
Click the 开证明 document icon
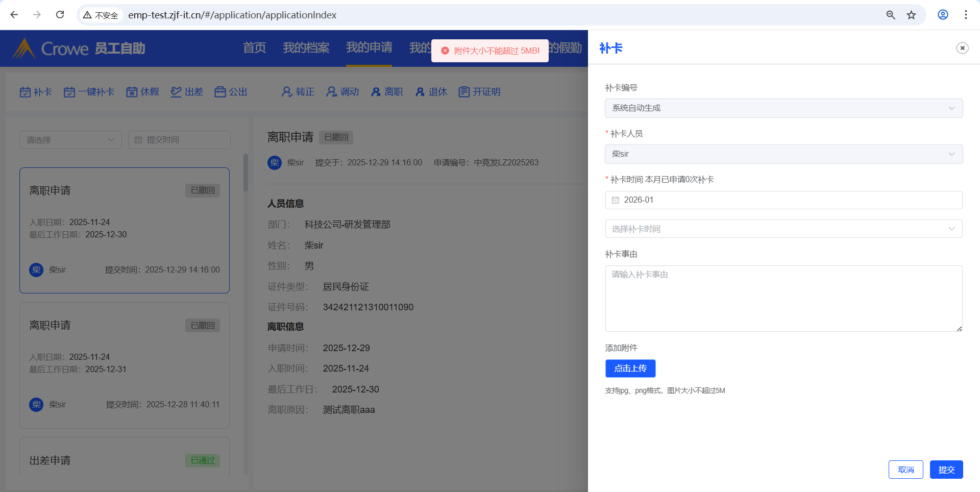tap(464, 92)
